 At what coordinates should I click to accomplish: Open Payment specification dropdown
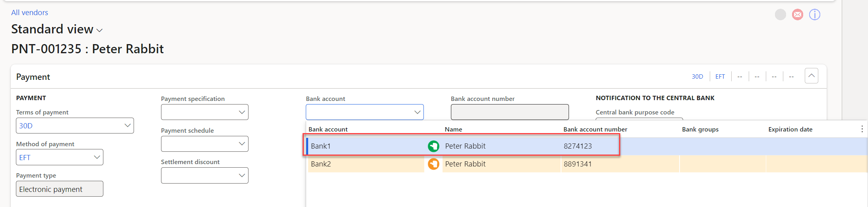coord(242,112)
